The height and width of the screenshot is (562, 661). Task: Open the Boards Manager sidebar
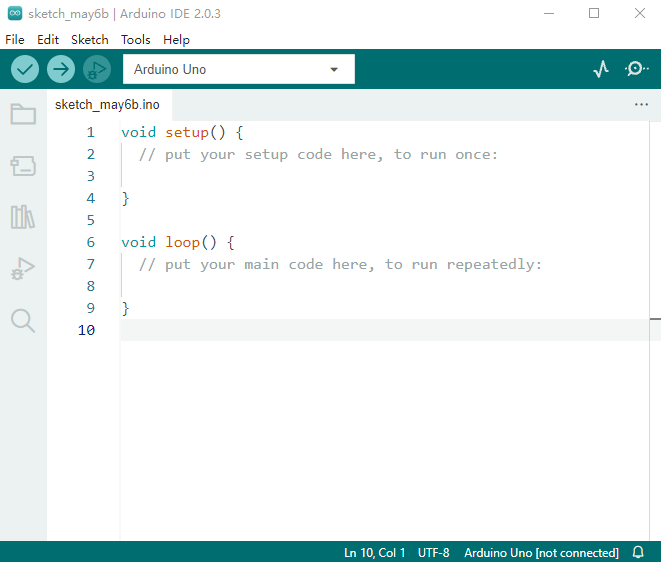click(23, 166)
